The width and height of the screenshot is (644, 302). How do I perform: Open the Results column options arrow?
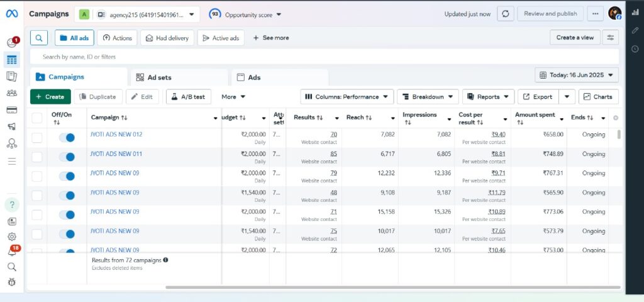click(x=337, y=118)
